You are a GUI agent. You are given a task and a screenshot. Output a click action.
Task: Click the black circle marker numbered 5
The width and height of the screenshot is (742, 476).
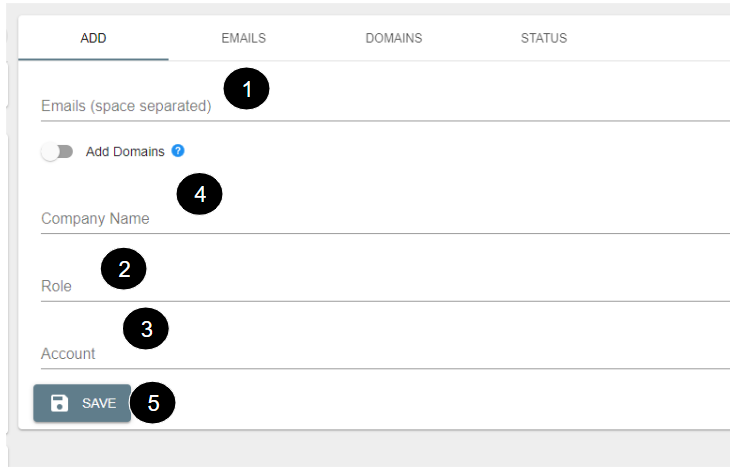153,403
